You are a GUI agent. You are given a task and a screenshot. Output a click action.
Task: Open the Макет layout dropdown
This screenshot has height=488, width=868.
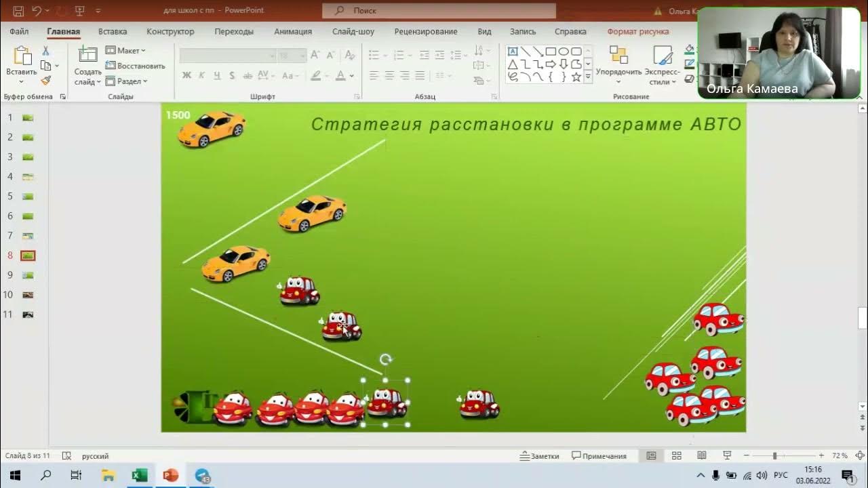point(126,51)
